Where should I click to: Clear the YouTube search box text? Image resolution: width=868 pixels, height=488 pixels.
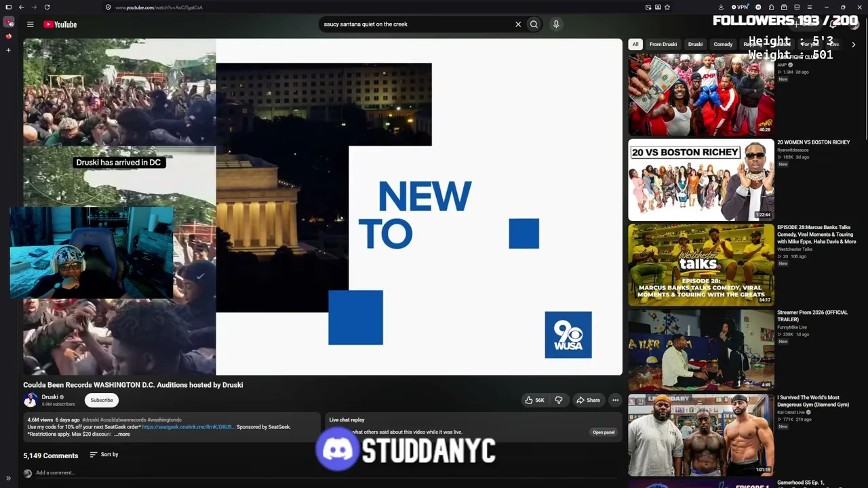click(518, 24)
